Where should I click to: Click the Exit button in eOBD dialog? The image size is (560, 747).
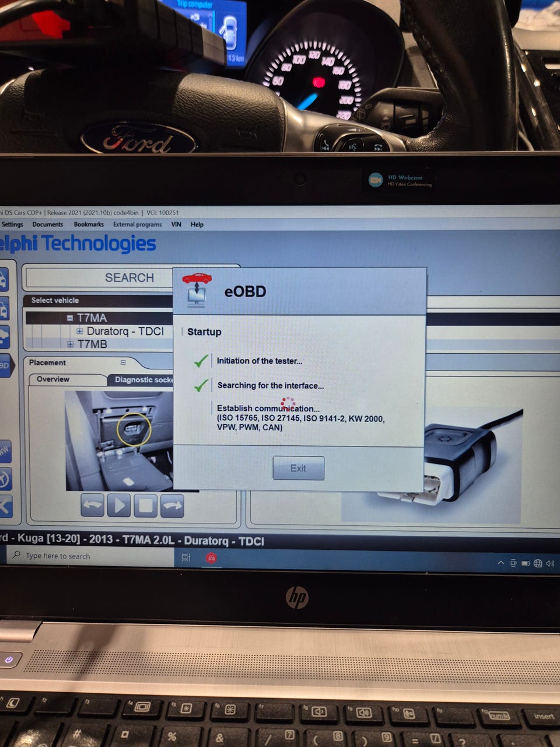(x=298, y=468)
